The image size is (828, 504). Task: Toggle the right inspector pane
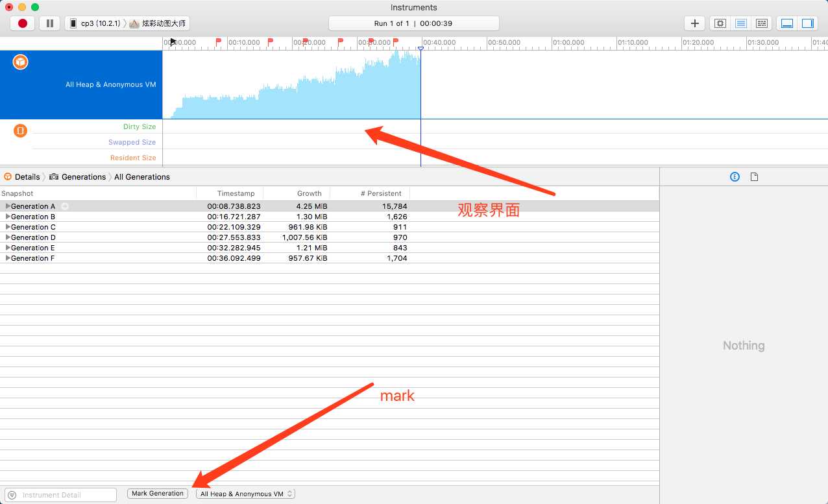tap(807, 23)
